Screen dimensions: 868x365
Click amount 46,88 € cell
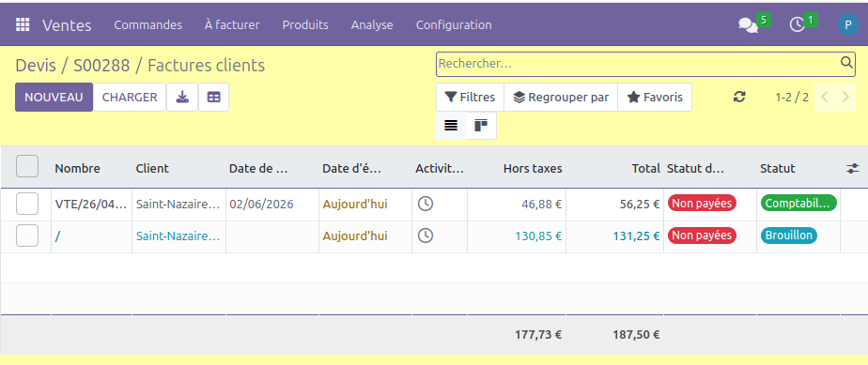pos(541,204)
